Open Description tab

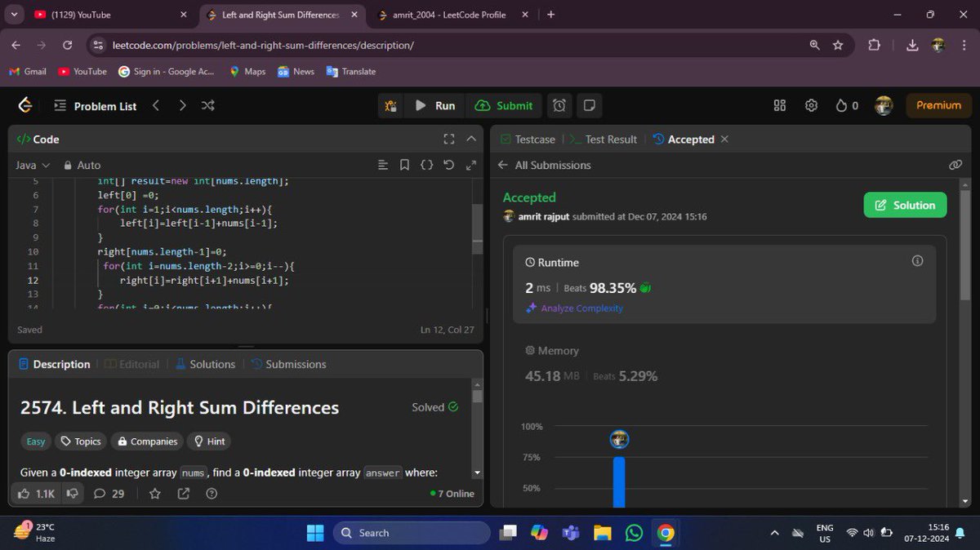click(54, 364)
